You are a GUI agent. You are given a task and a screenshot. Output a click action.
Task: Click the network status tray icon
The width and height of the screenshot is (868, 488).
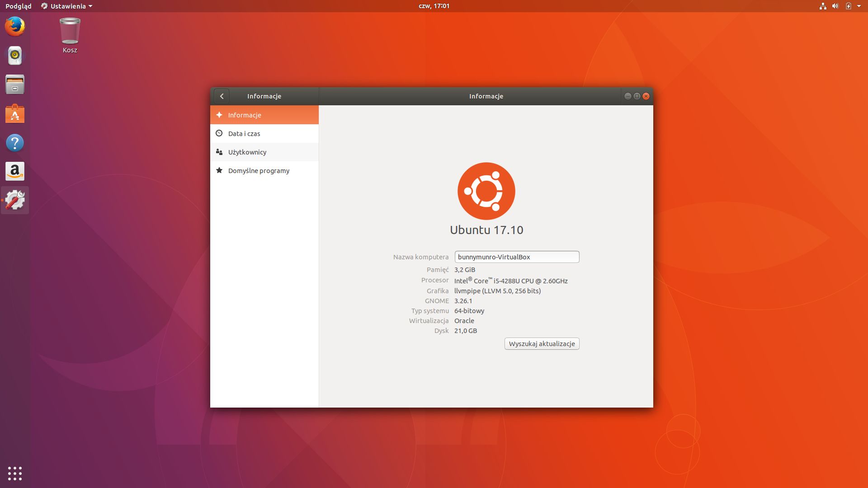(x=823, y=6)
